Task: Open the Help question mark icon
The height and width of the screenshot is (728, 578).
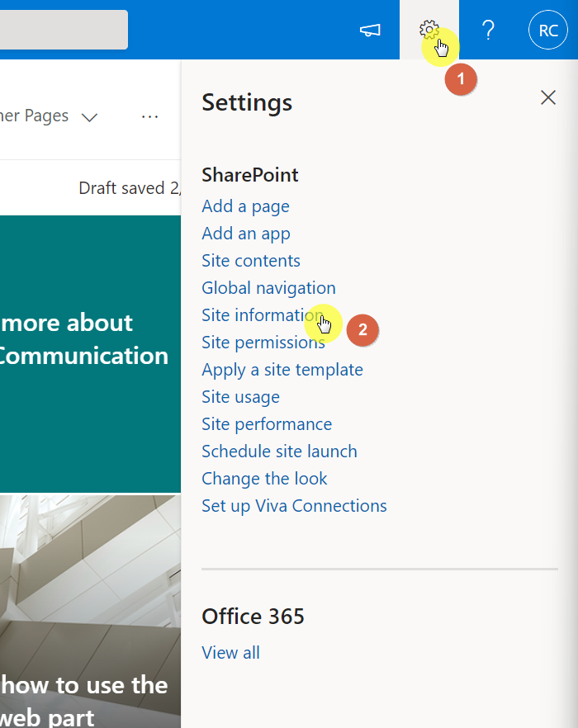Action: click(x=488, y=31)
